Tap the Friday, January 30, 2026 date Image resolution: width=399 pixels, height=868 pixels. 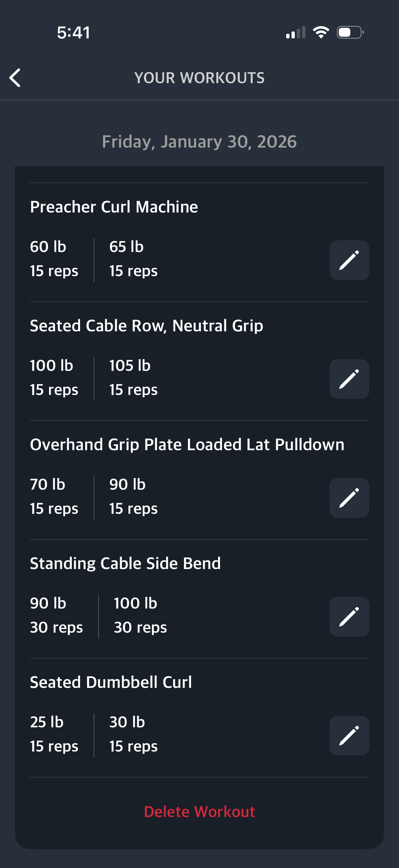click(x=199, y=142)
